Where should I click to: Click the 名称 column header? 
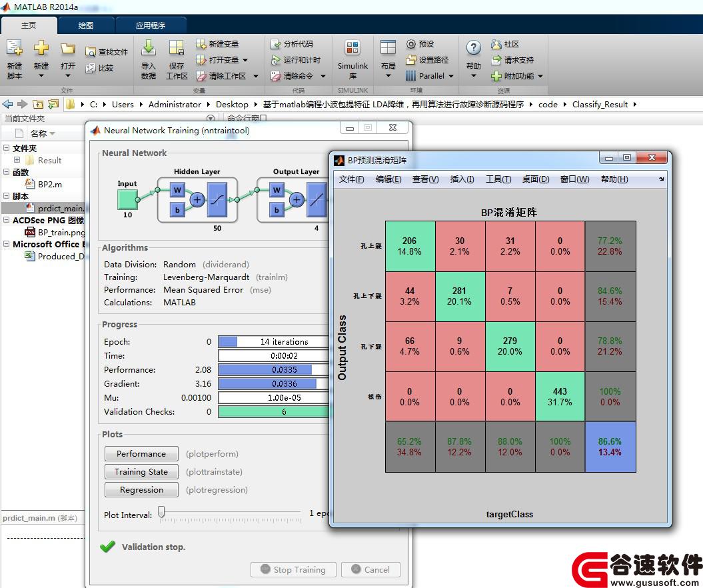pyautogui.click(x=38, y=133)
